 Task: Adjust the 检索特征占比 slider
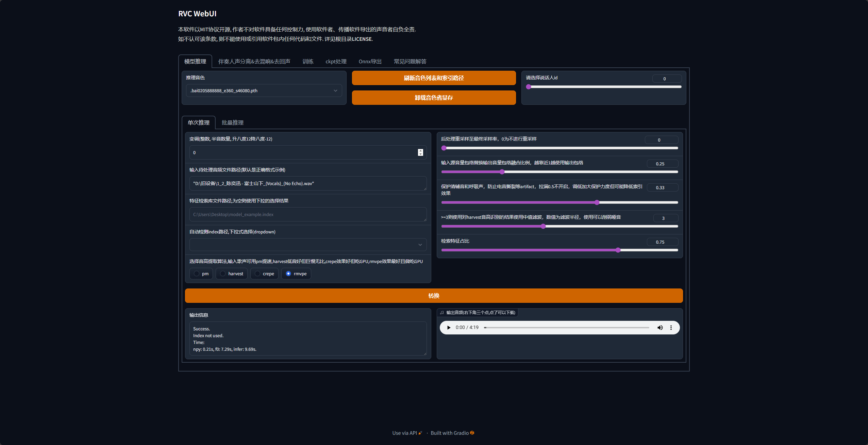(x=618, y=250)
